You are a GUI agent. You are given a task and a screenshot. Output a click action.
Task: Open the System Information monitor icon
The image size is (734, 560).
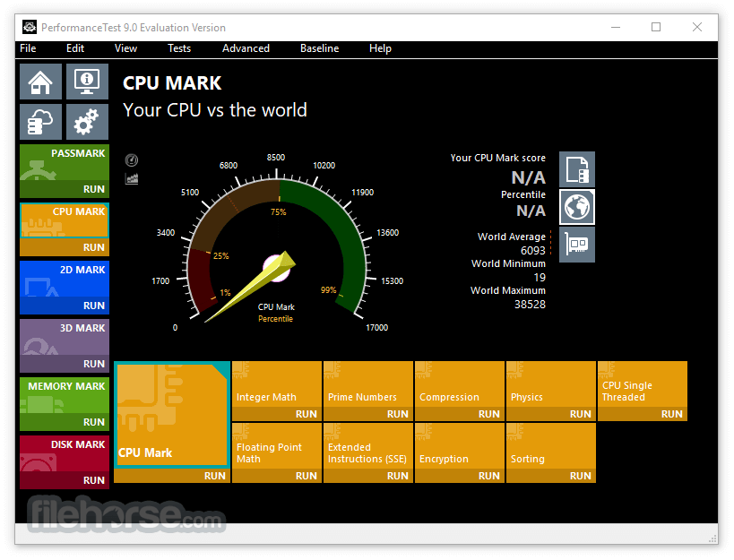(87, 82)
